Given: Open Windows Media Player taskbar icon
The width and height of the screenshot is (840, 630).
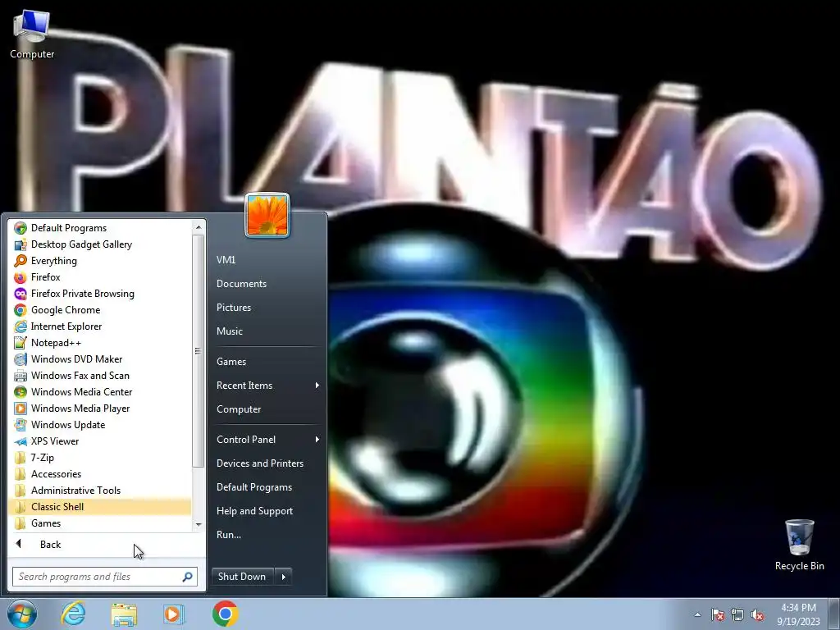Looking at the screenshot, I should coord(174,614).
